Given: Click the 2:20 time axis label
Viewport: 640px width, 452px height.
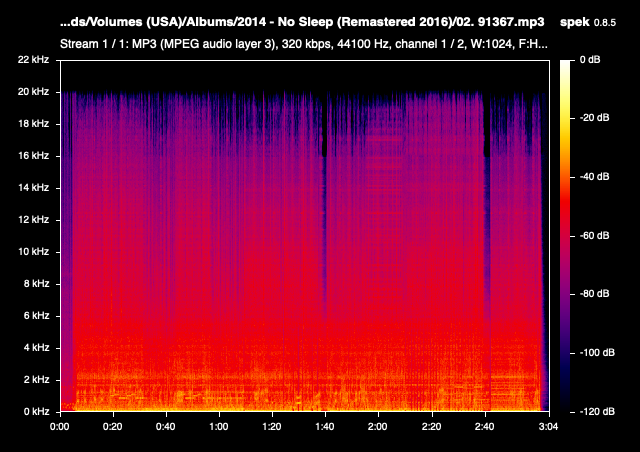Looking at the screenshot, I should (431, 427).
